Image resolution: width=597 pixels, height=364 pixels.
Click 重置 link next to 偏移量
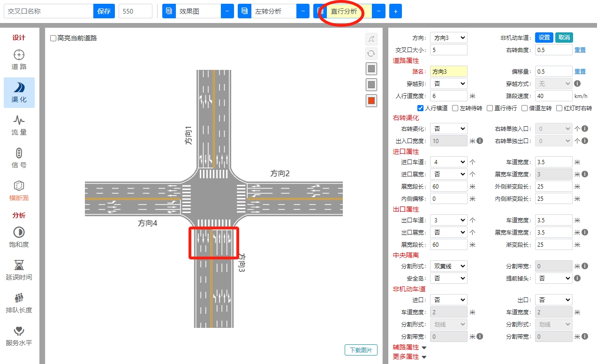[580, 71]
